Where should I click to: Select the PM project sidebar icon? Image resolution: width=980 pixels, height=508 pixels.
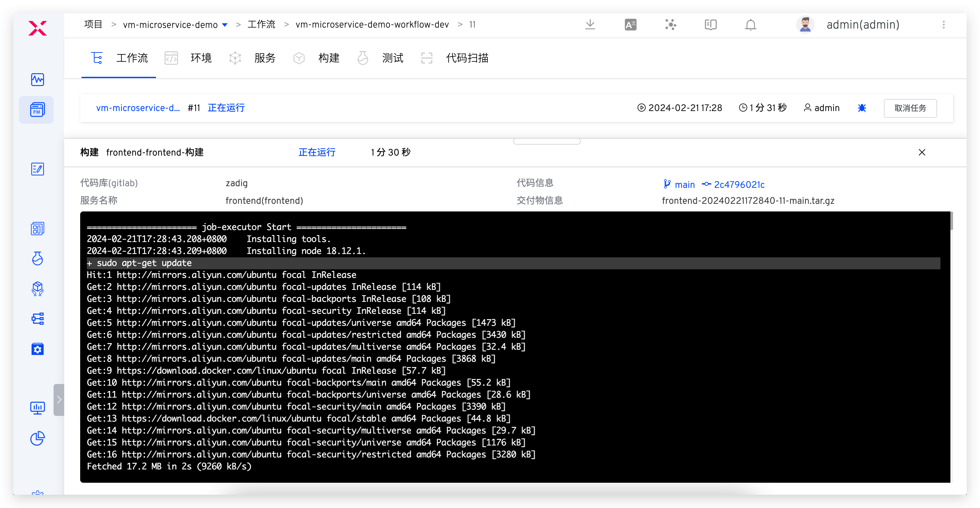coord(37,109)
